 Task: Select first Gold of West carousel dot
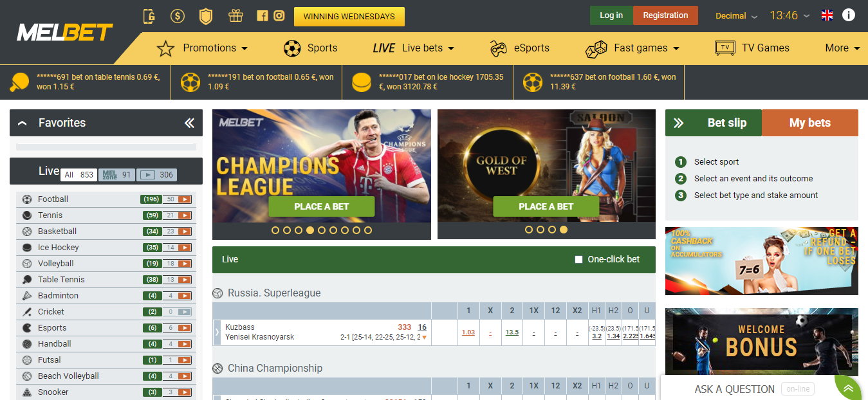(x=529, y=230)
